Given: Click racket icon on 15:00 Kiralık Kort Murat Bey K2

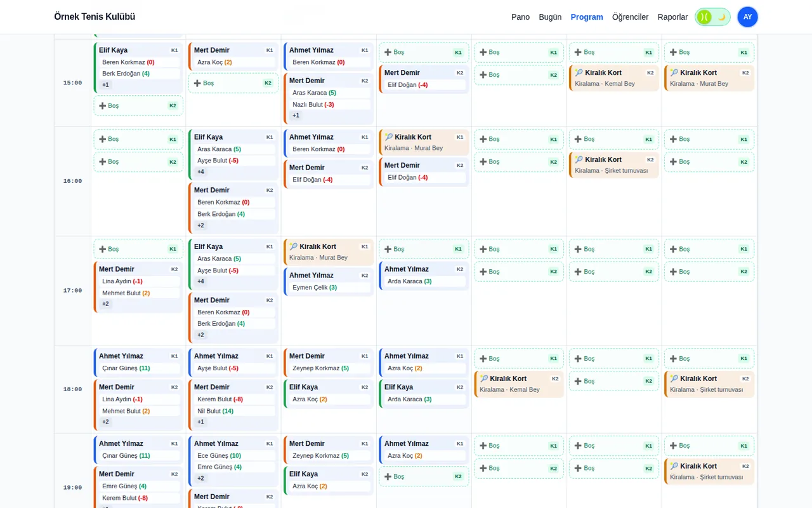Looking at the screenshot, I should [x=674, y=72].
